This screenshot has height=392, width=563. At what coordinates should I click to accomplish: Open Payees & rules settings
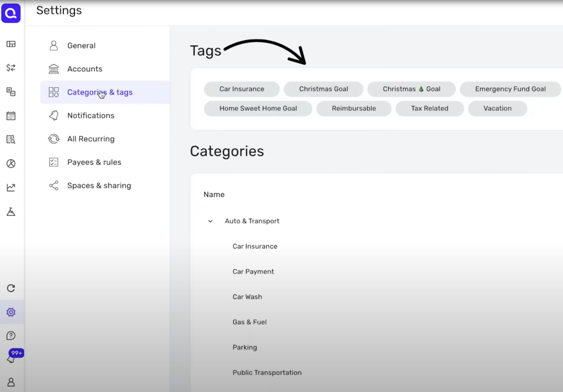pos(94,162)
